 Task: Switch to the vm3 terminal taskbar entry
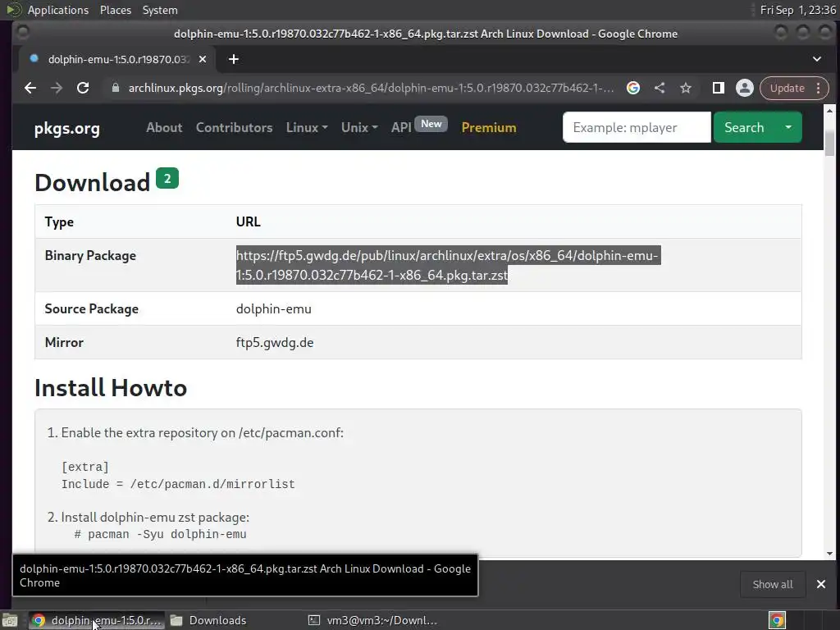373,620
